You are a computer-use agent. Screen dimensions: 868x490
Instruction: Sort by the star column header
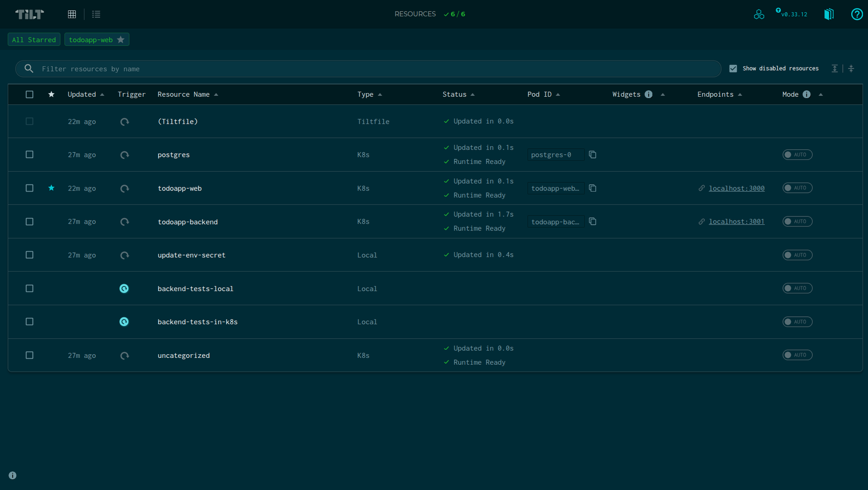tap(51, 94)
